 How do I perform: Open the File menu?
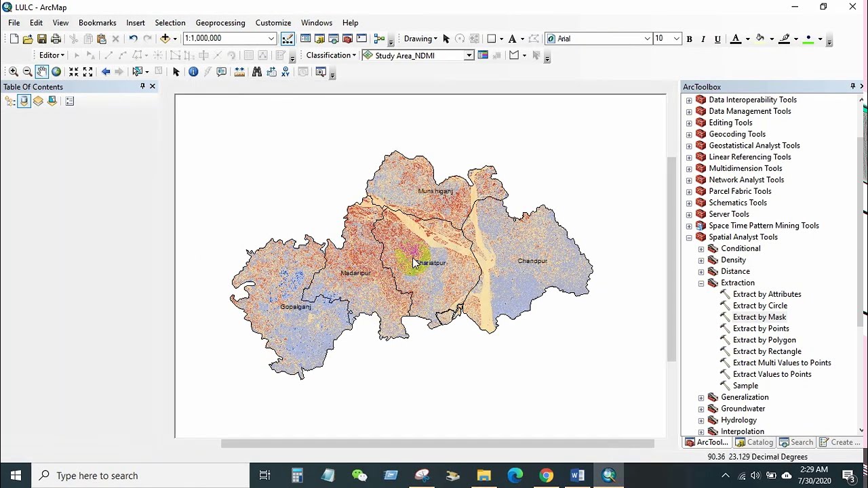tap(14, 22)
